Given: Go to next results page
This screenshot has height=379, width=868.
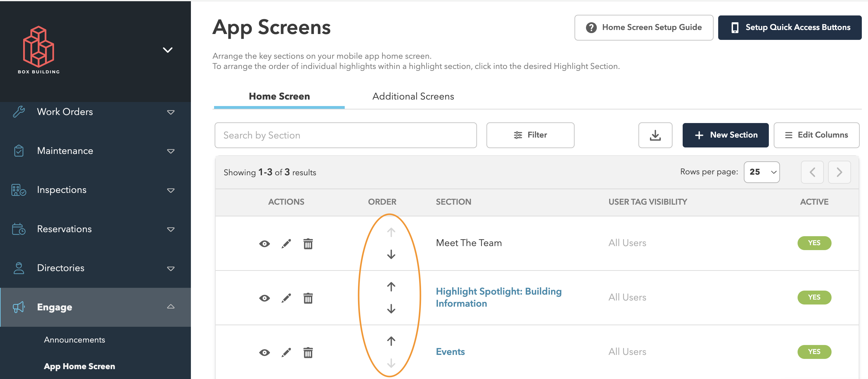Looking at the screenshot, I should [839, 172].
